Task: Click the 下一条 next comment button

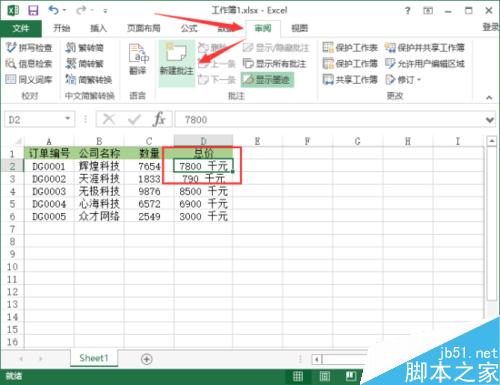Action: point(217,79)
